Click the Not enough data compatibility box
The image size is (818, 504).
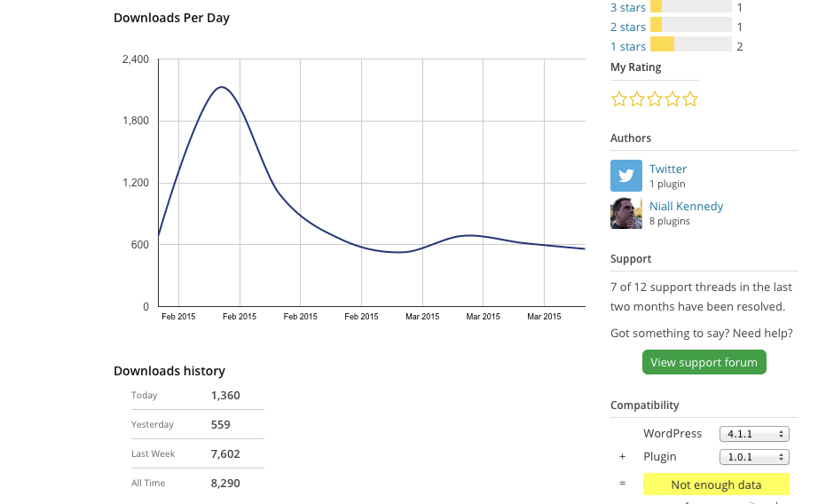[x=716, y=484]
